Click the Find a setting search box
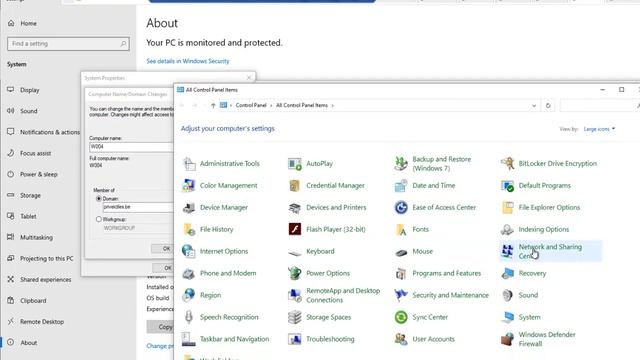Viewport: 640px width, 360px height. pyautogui.click(x=68, y=44)
